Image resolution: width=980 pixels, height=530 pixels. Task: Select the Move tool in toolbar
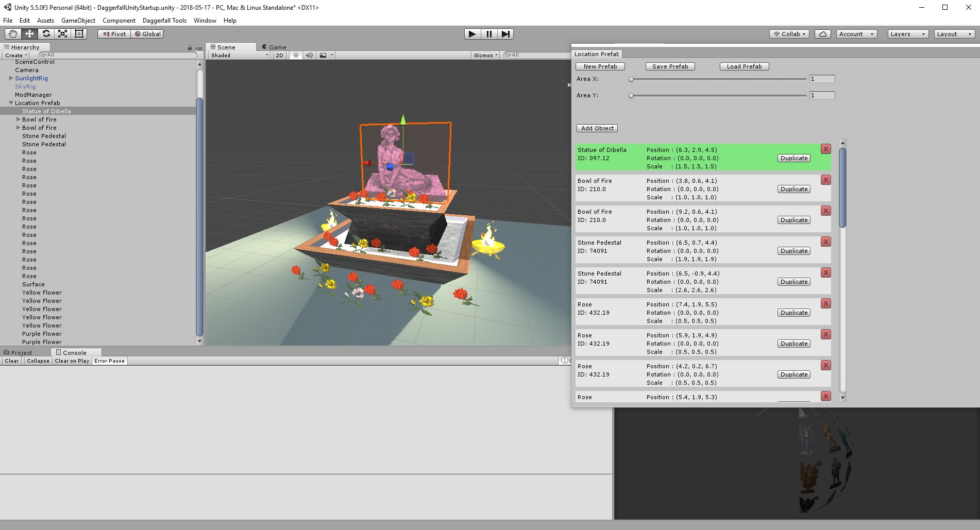[x=29, y=34]
